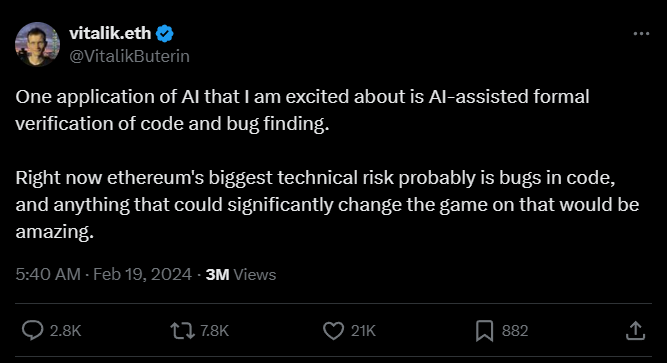Click the 882 bookmarks count
667x363 pixels.
(515, 331)
